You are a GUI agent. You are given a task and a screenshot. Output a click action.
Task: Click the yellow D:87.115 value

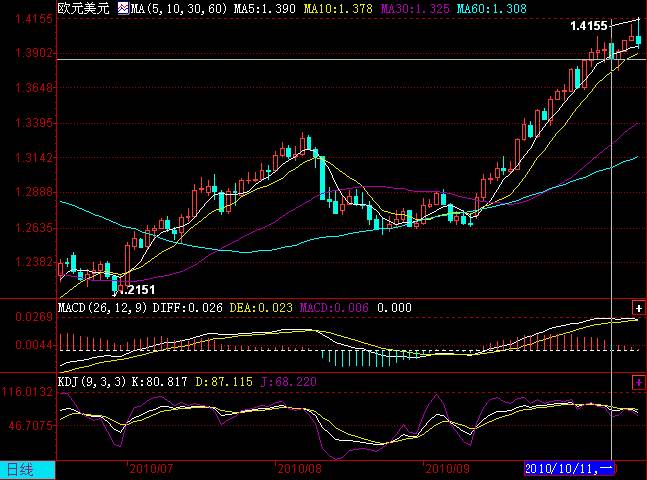tap(224, 382)
